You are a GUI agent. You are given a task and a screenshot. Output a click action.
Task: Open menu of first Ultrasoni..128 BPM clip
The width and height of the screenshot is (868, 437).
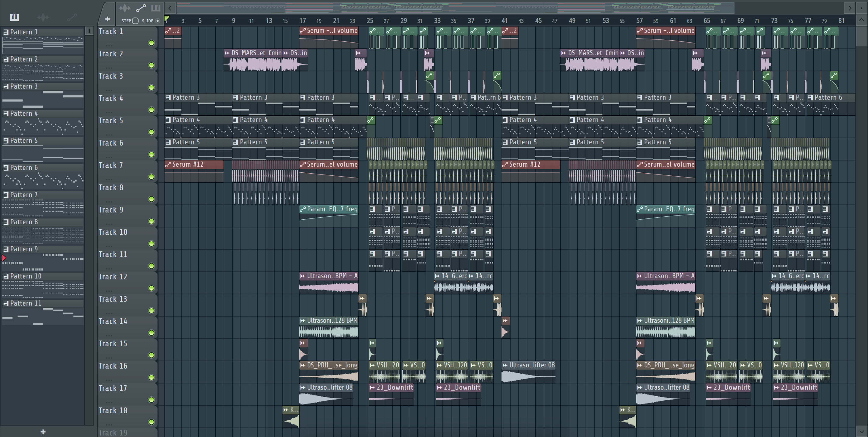click(303, 321)
